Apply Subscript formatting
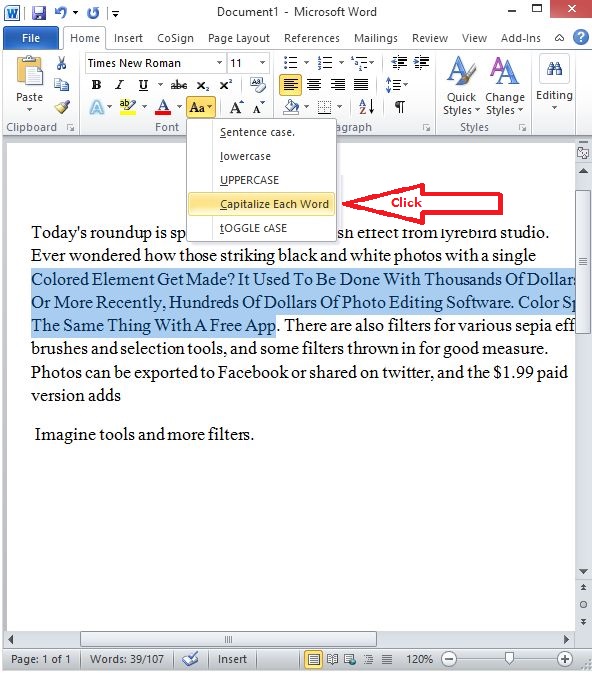The image size is (592, 673). click(203, 85)
